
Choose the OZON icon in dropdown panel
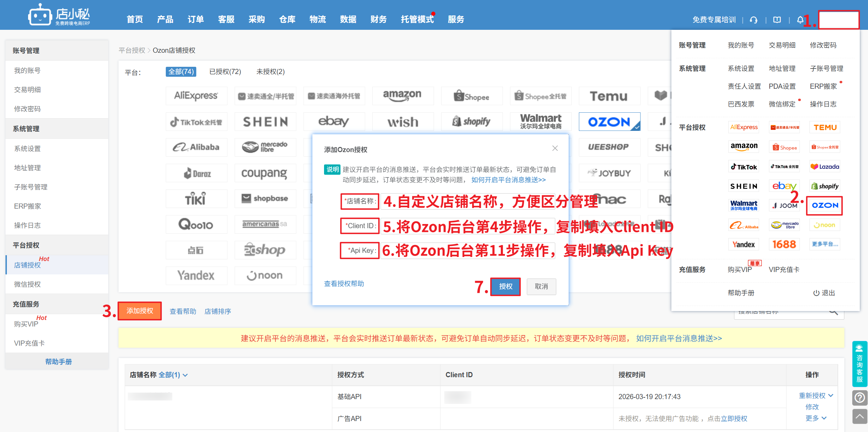(824, 206)
